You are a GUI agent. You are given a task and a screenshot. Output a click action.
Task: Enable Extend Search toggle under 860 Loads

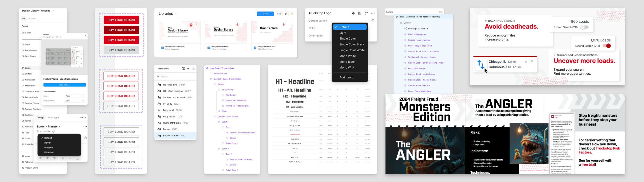pos(584,27)
